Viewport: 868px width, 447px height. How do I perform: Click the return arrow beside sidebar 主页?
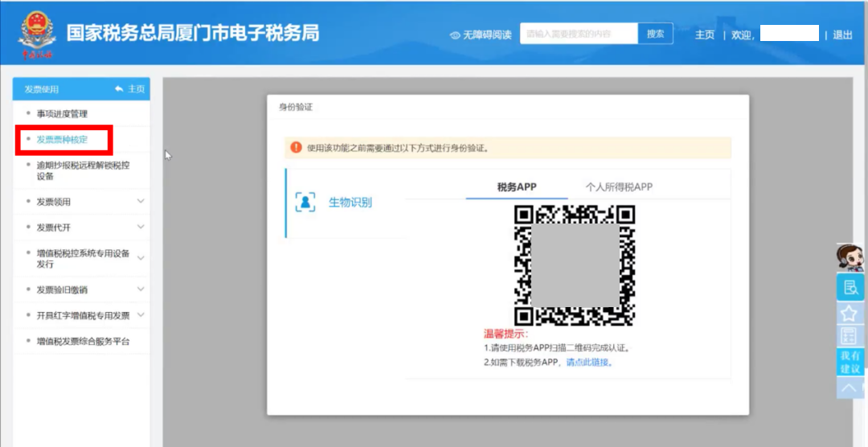[x=119, y=88]
